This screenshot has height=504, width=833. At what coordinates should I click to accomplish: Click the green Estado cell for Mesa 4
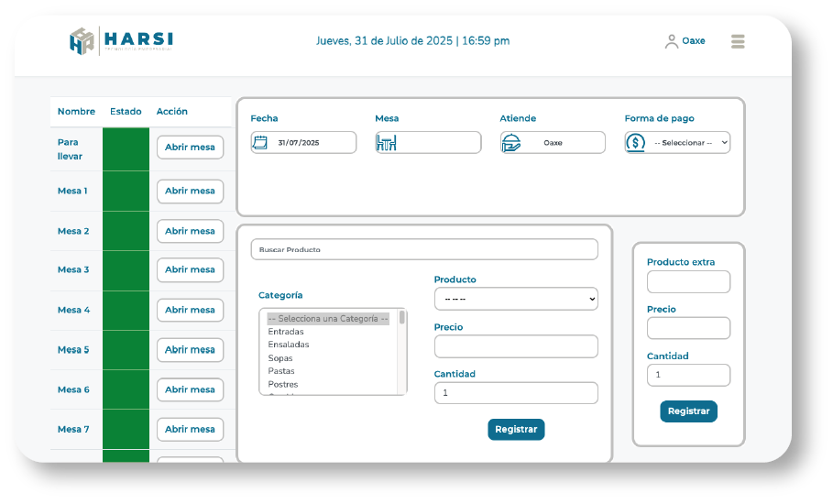pos(126,310)
